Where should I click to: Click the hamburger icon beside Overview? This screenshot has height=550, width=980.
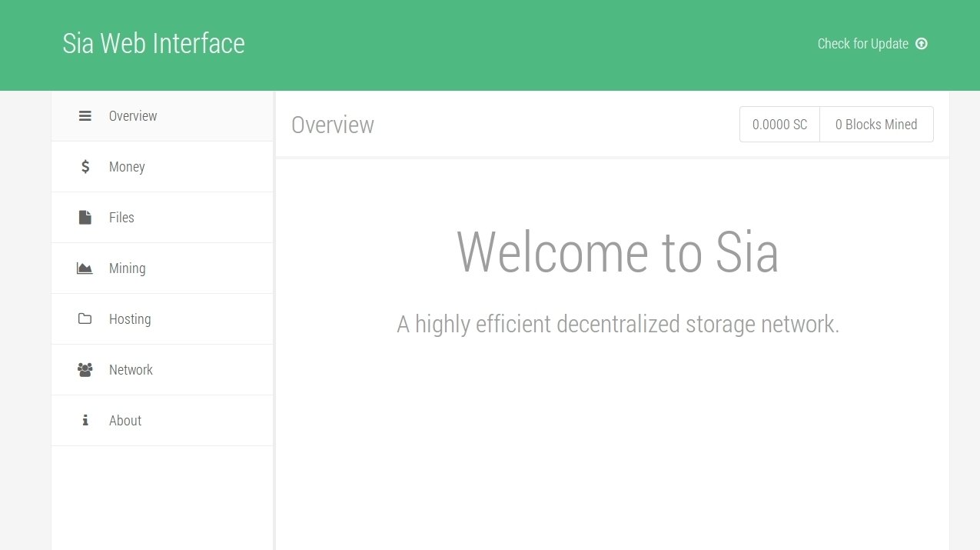click(x=85, y=116)
